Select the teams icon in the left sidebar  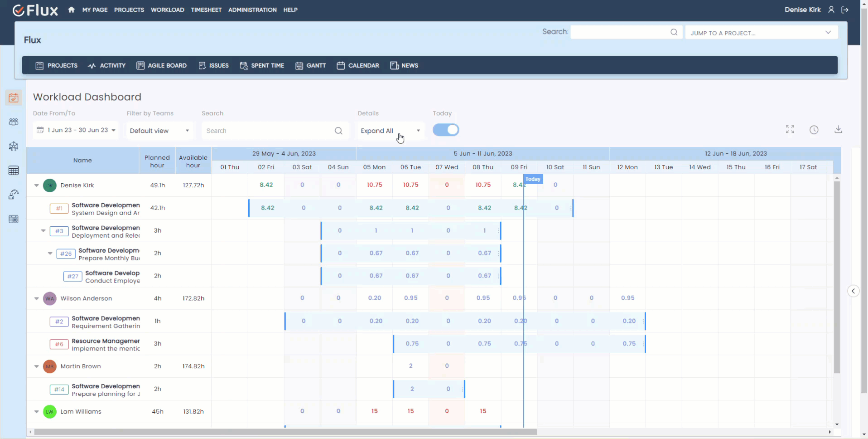pyautogui.click(x=14, y=122)
